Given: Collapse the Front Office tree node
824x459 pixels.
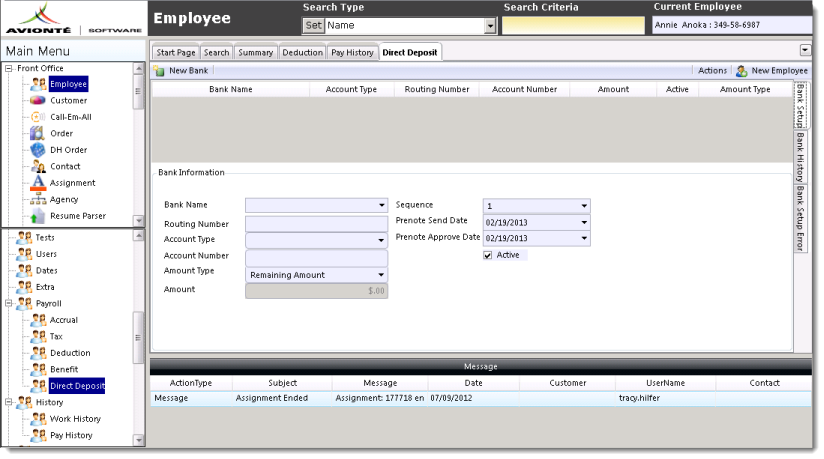Looking at the screenshot, I should [9, 68].
